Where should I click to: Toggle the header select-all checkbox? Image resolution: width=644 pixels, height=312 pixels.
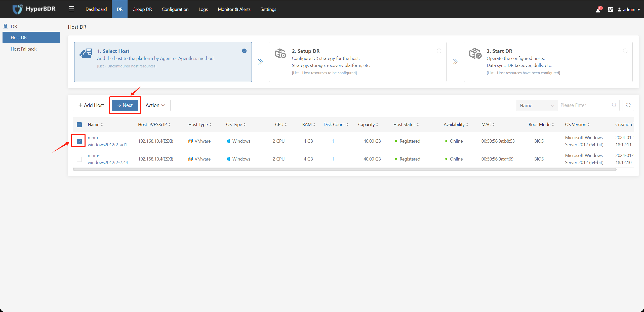click(79, 125)
